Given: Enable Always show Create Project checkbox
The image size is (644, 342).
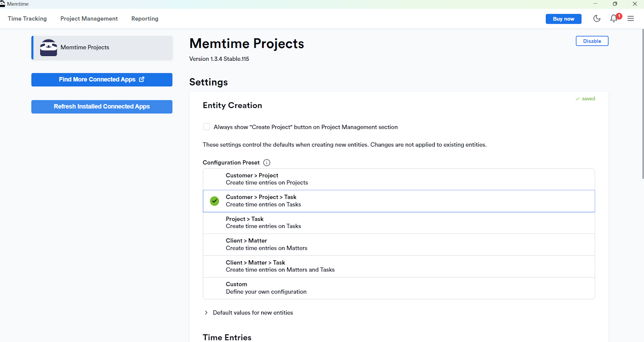Looking at the screenshot, I should tap(206, 127).
